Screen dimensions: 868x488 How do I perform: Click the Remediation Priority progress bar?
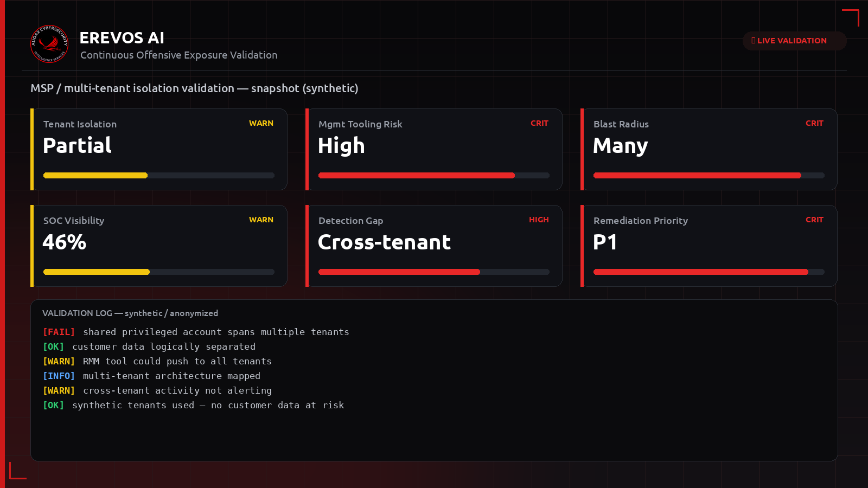pyautogui.click(x=709, y=272)
